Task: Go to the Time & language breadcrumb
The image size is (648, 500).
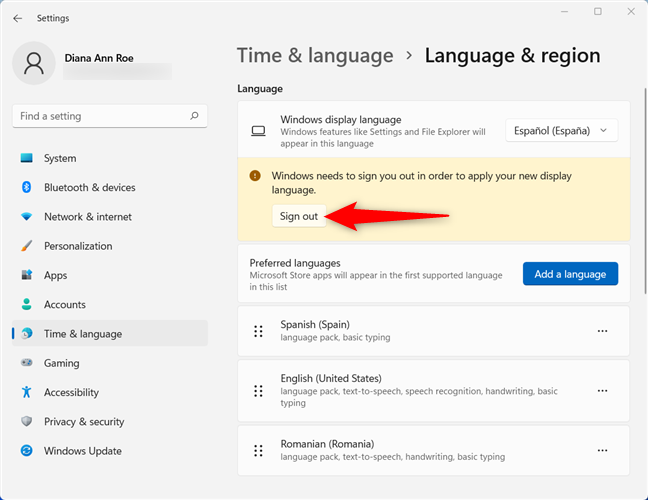Action: tap(315, 55)
